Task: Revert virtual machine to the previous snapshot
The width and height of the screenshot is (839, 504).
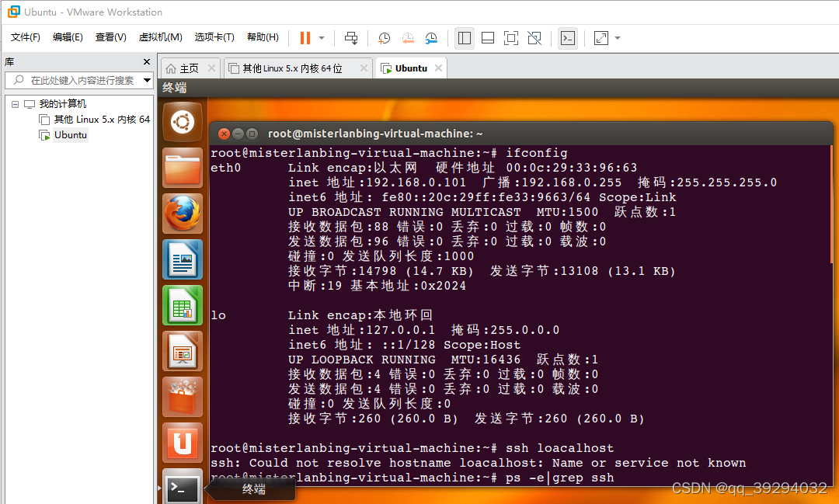Action: coord(408,38)
